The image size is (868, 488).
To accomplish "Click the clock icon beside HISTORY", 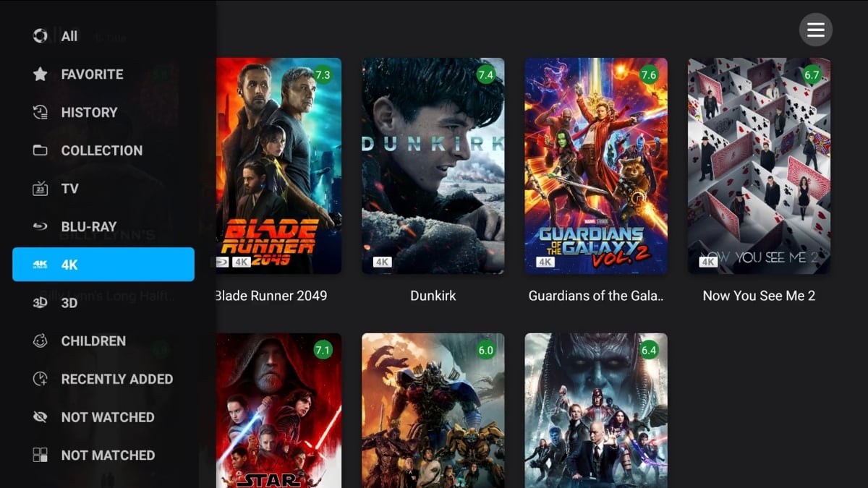I will 41,112.
